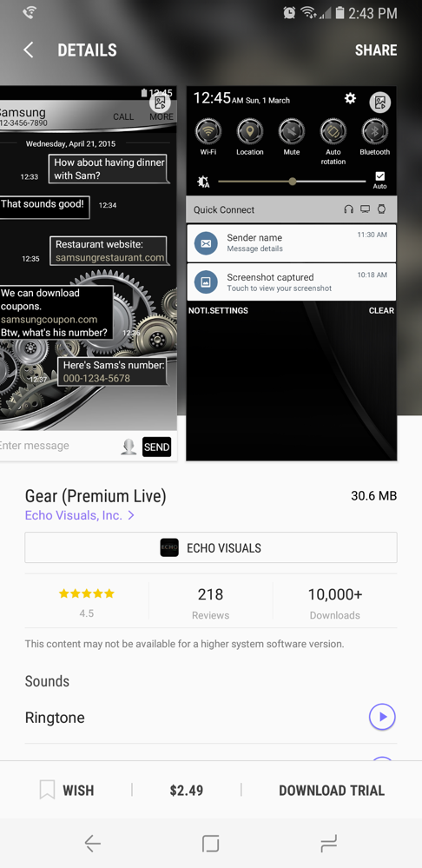The height and width of the screenshot is (868, 422).
Task: Click SHARE in the top bar
Action: click(x=376, y=50)
